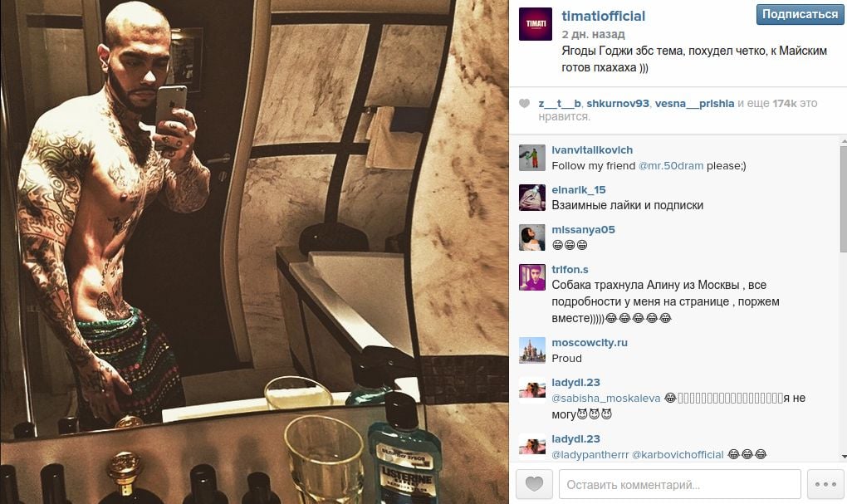Screen dimensions: 847x504
Task: Open the TIMATI profile avatar
Action: coord(536,24)
